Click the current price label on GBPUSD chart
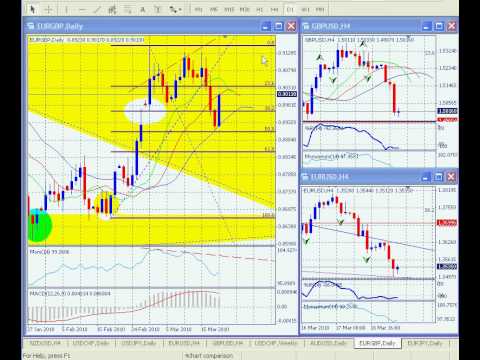The width and height of the screenshot is (480, 360). point(447,111)
